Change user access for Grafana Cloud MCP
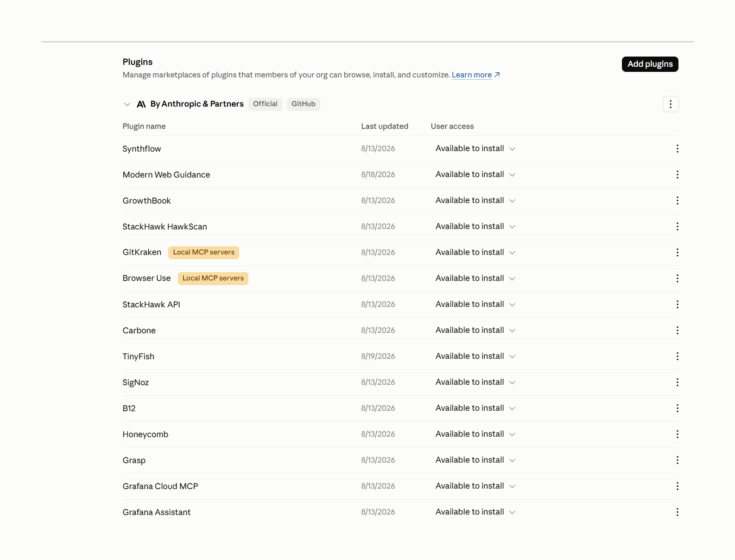735x560 pixels. point(475,486)
